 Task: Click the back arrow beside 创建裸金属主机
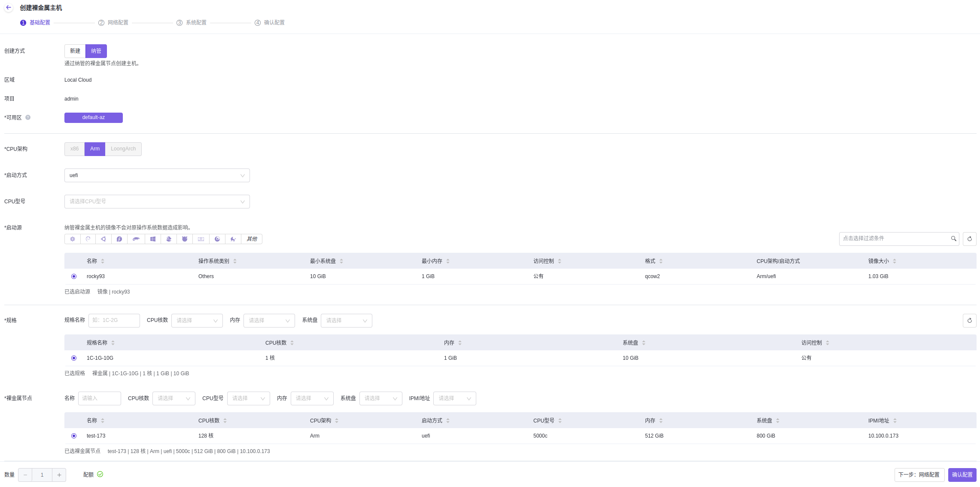coord(9,8)
